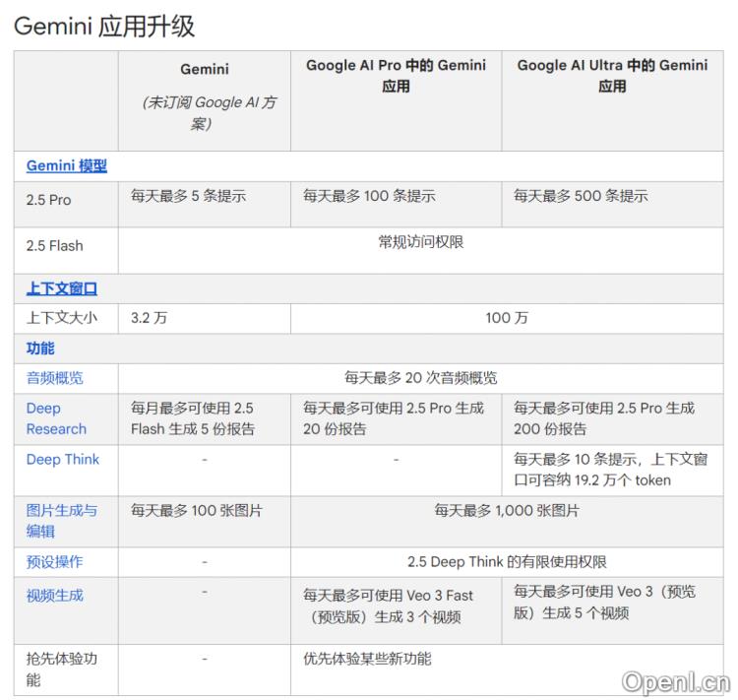Open the Gemini 模型 link

tap(66, 166)
